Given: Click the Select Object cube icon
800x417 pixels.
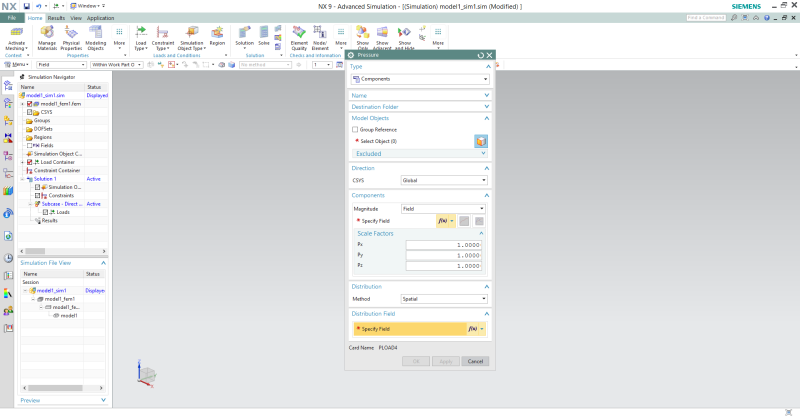Looking at the screenshot, I should 481,141.
